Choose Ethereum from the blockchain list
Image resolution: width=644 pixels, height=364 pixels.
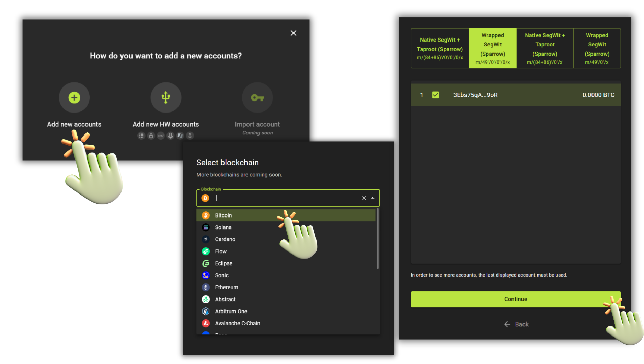pos(286,287)
